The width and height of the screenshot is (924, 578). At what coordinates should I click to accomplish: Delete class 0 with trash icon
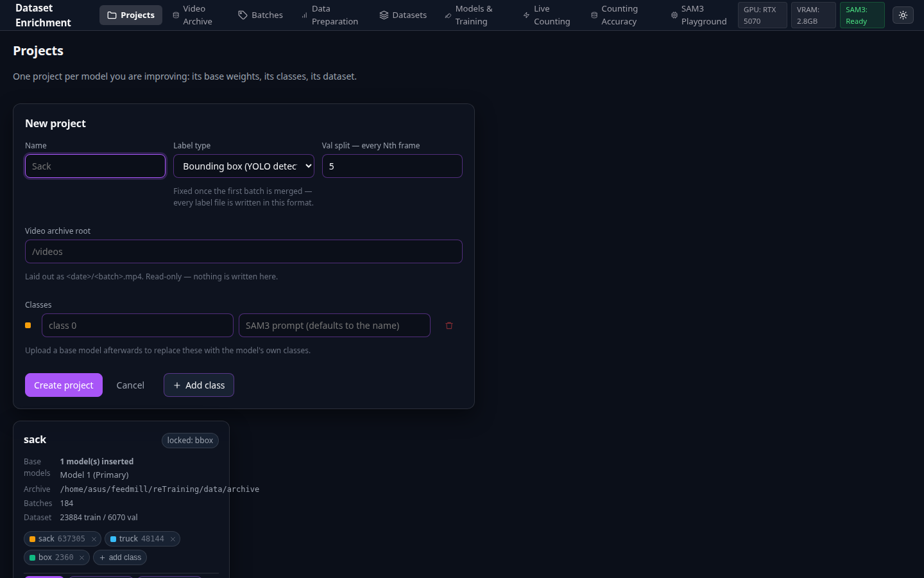[449, 326]
